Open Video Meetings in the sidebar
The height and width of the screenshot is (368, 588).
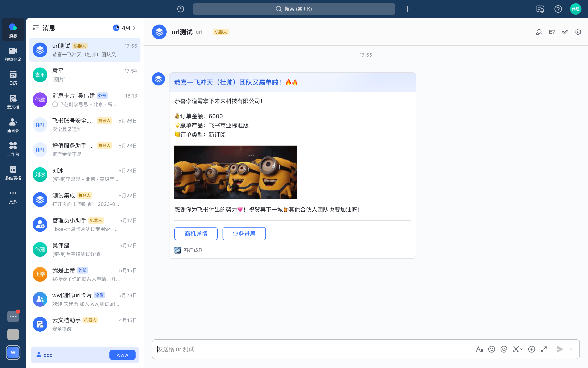tap(13, 54)
